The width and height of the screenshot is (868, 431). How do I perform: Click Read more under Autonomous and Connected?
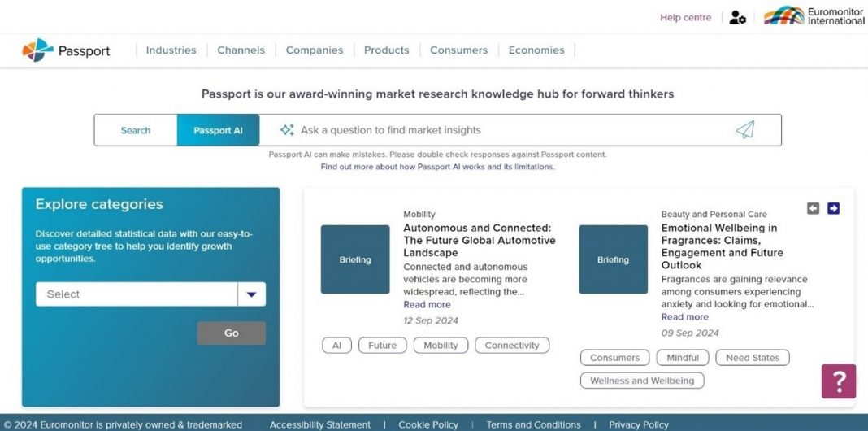point(427,305)
